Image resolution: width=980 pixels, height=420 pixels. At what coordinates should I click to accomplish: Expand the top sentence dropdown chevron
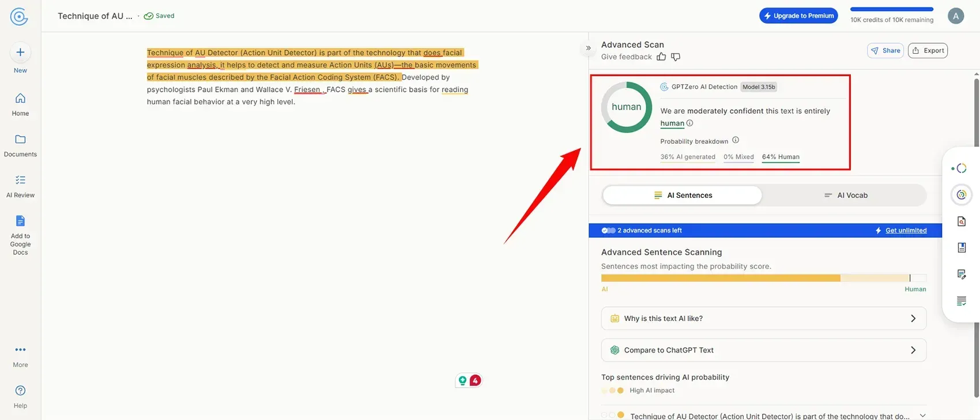(922, 415)
